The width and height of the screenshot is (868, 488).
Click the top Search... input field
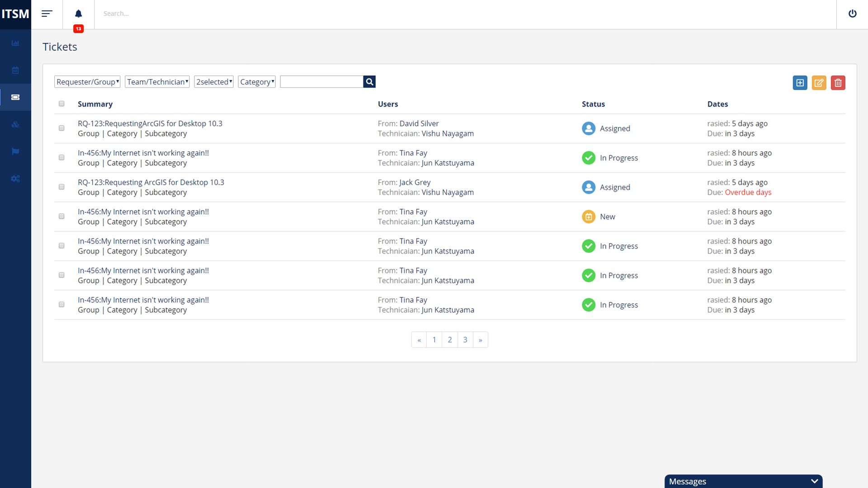pos(465,14)
